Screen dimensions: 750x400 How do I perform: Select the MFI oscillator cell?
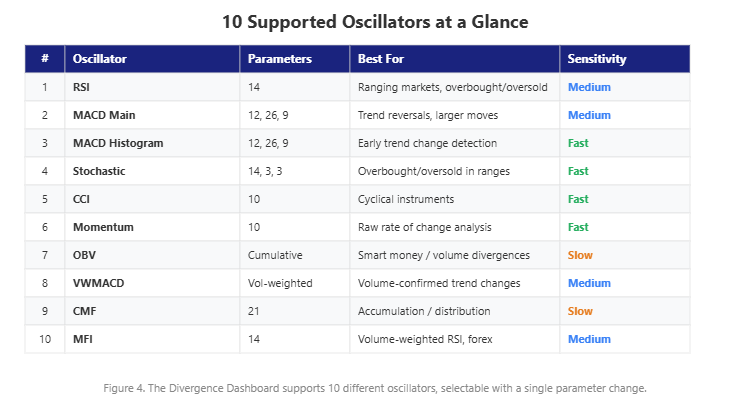pyautogui.click(x=81, y=339)
